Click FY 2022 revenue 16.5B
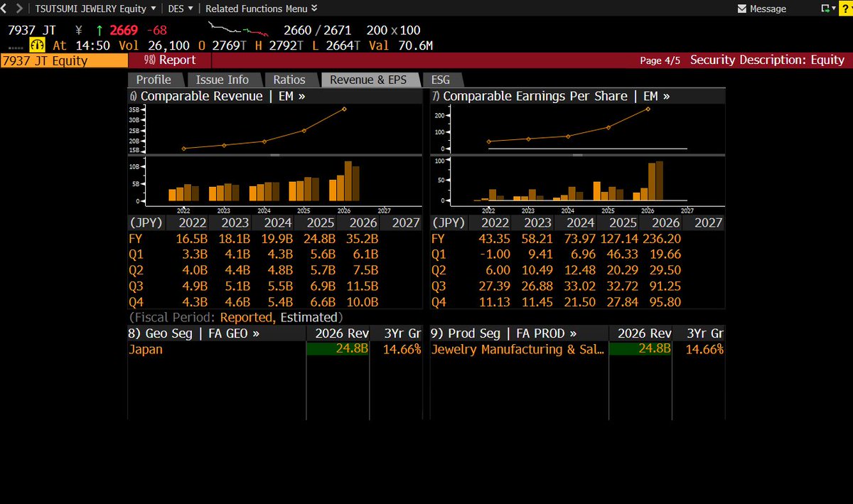This screenshot has height=504, width=853. [x=191, y=238]
